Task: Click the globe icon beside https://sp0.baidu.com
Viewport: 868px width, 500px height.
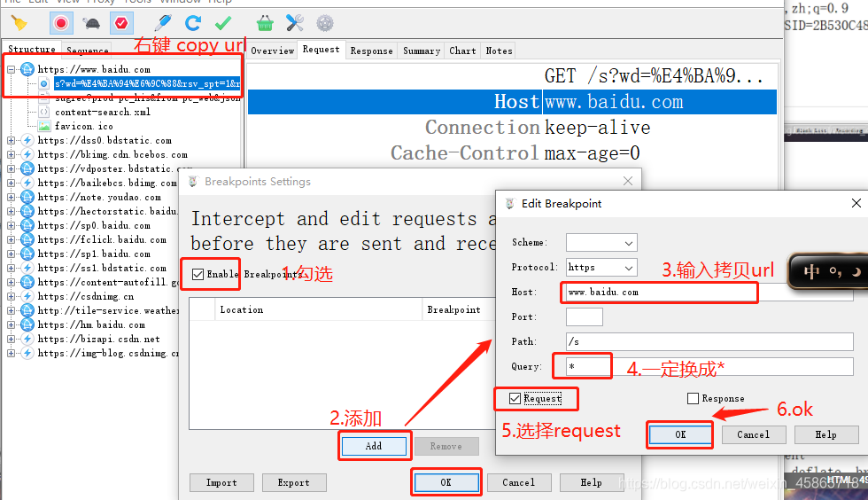Action: click(x=27, y=225)
